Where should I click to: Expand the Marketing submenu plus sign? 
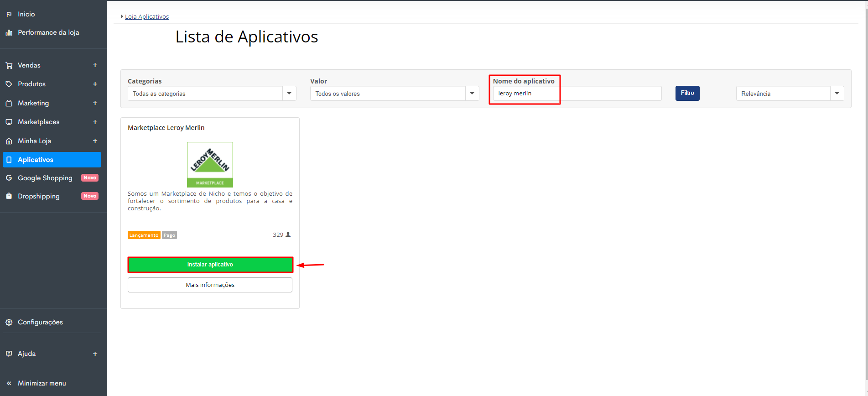click(95, 103)
